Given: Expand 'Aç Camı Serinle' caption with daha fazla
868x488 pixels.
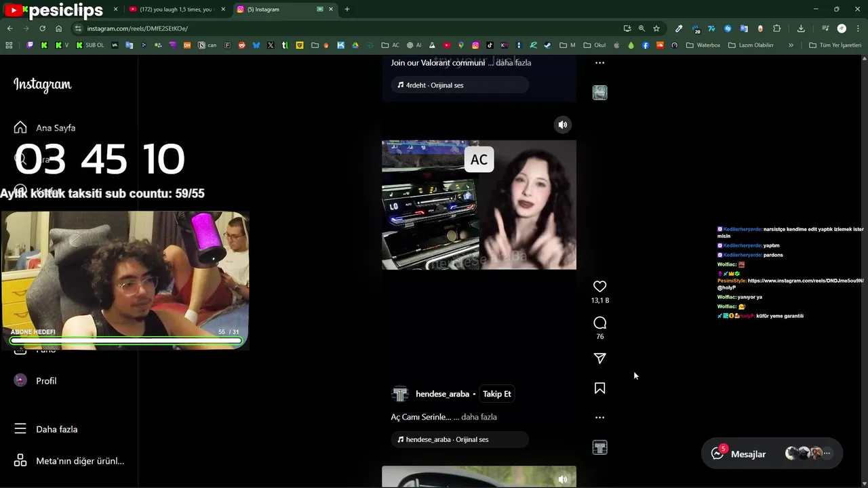Looking at the screenshot, I should coord(479,417).
